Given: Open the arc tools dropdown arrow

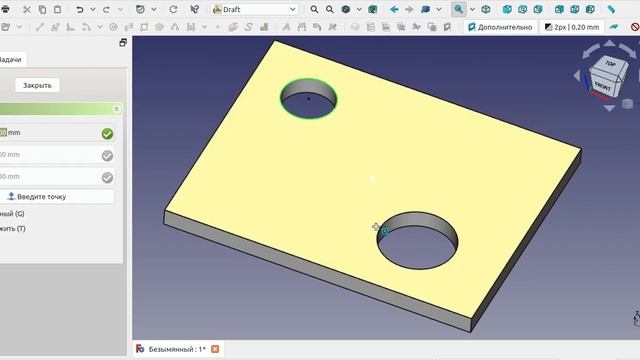Looking at the screenshot, I should pyautogui.click(x=100, y=27).
